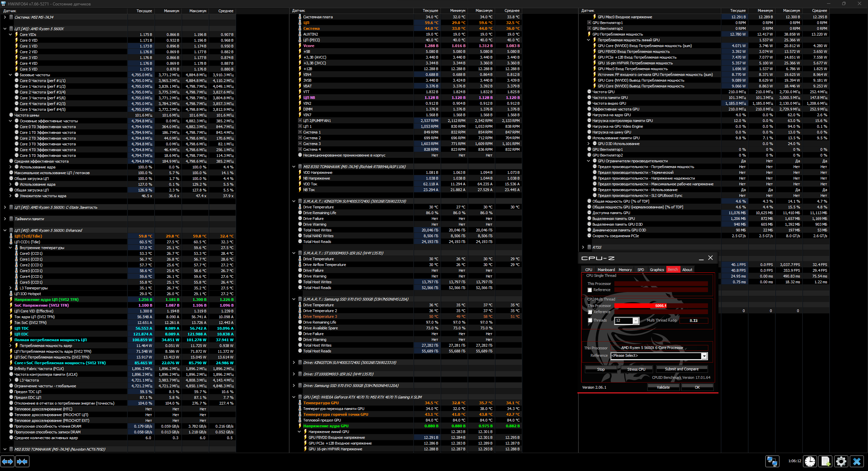
Task: Open the Graphics tab in CPU-Z
Action: click(657, 270)
